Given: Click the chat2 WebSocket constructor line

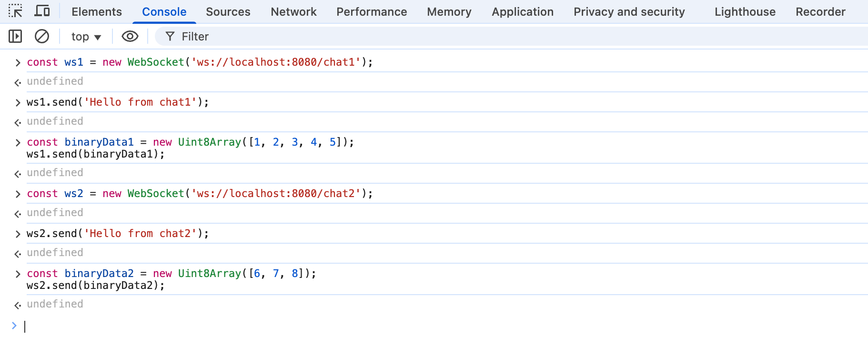Looking at the screenshot, I should tap(200, 194).
